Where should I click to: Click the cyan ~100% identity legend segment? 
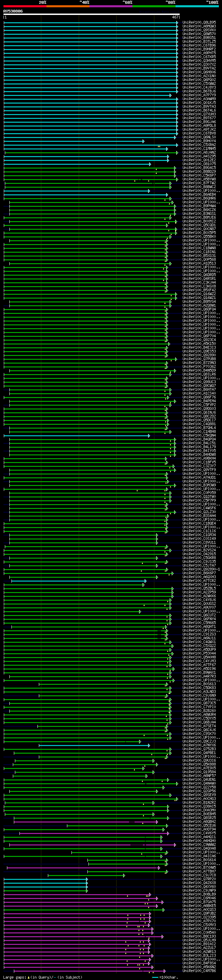[x=197, y=6]
